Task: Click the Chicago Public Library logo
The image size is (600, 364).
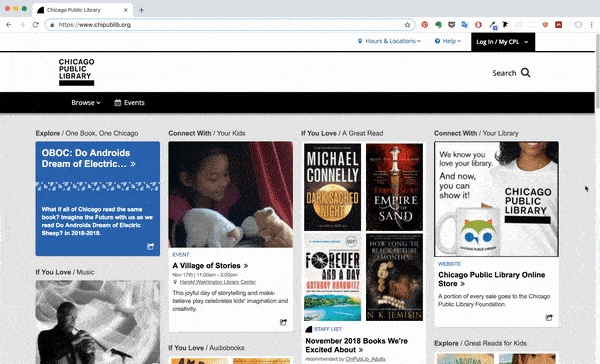Action: click(77, 72)
